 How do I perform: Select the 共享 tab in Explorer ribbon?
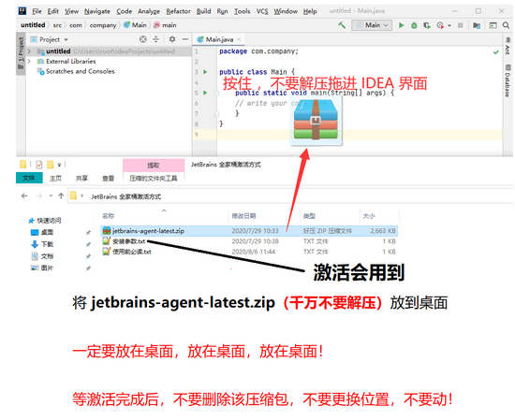point(81,178)
